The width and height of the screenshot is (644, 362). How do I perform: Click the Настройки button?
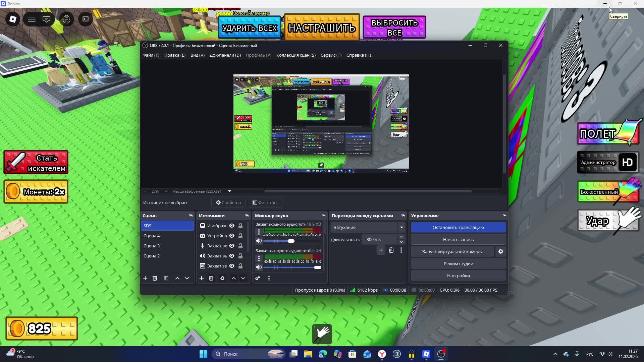pyautogui.click(x=458, y=276)
